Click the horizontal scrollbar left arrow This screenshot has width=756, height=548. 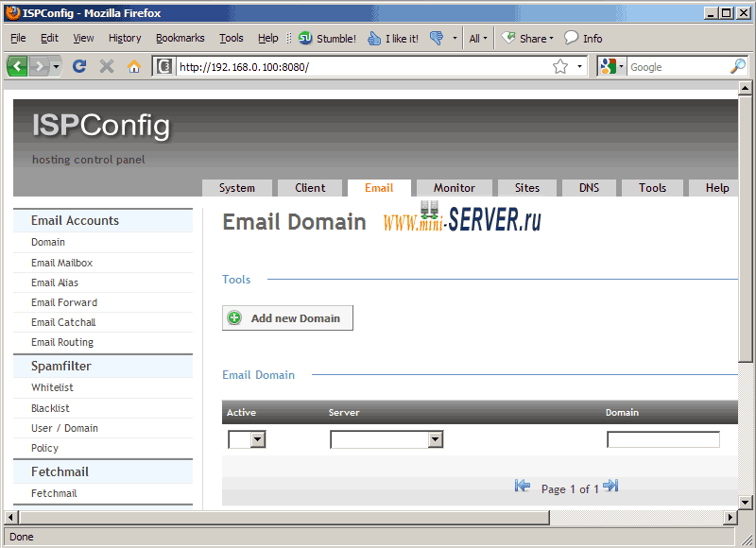point(11,518)
